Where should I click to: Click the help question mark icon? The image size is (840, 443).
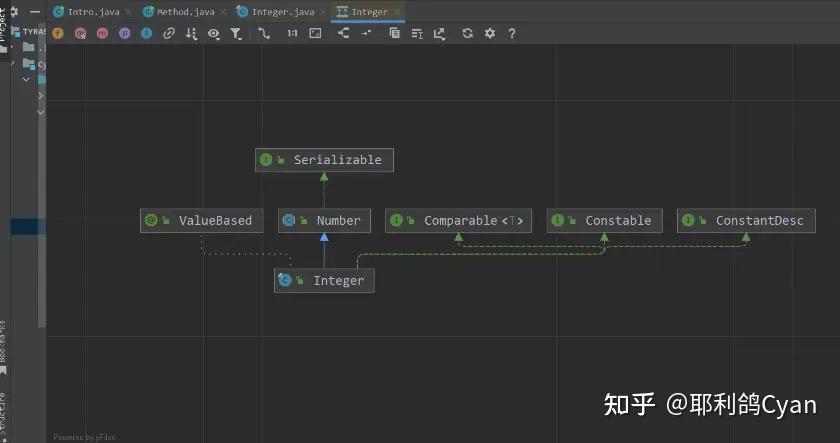click(512, 33)
